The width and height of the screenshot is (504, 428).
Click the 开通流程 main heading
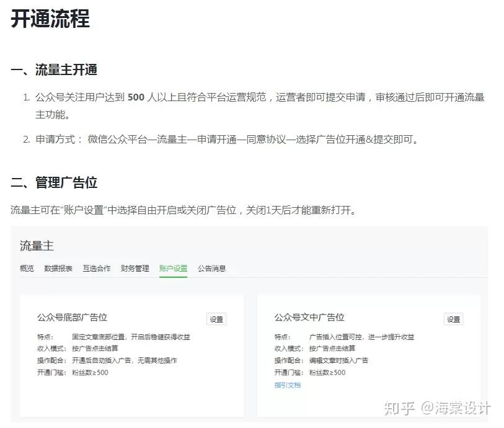[50, 19]
